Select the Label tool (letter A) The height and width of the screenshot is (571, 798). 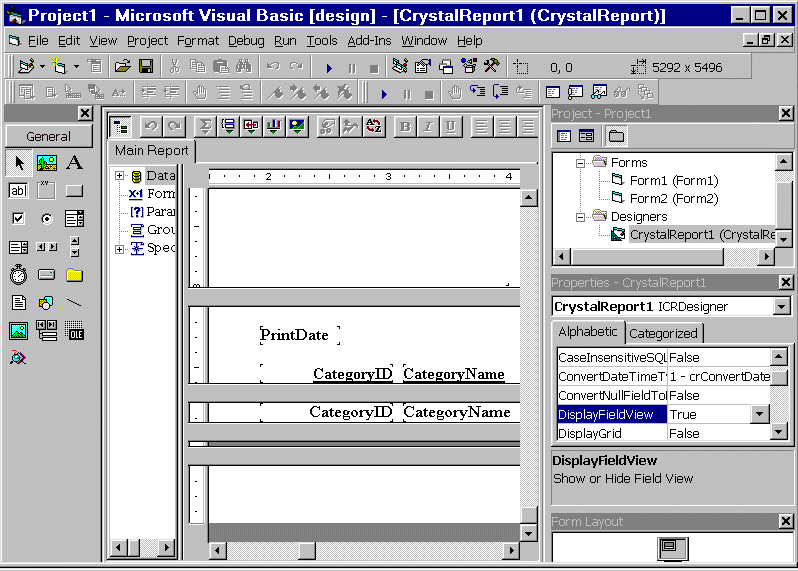pyautogui.click(x=74, y=163)
